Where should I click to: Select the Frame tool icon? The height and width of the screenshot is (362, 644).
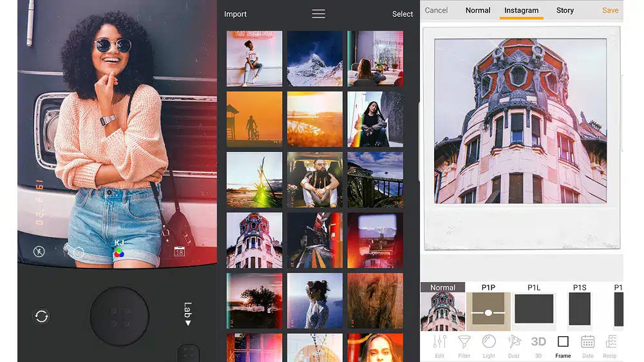pyautogui.click(x=563, y=344)
